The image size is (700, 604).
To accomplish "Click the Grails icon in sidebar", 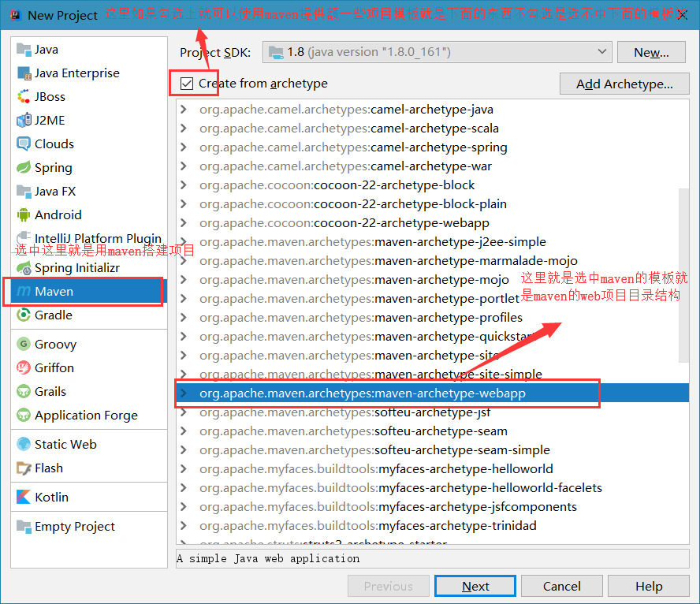I will (24, 392).
